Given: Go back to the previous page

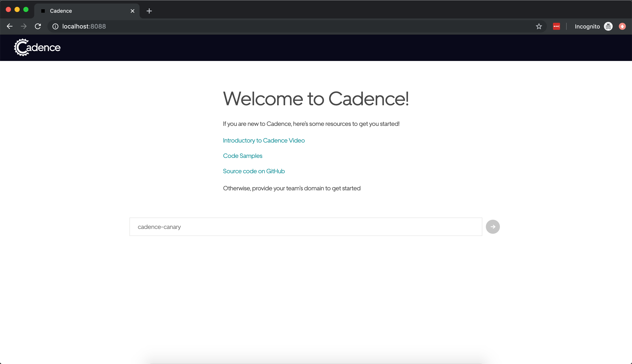Looking at the screenshot, I should tap(9, 26).
